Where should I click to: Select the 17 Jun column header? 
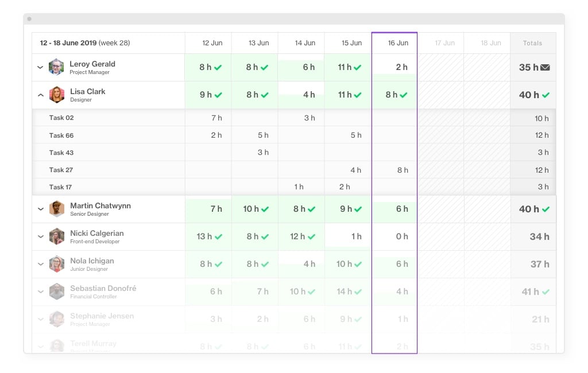[x=445, y=43]
